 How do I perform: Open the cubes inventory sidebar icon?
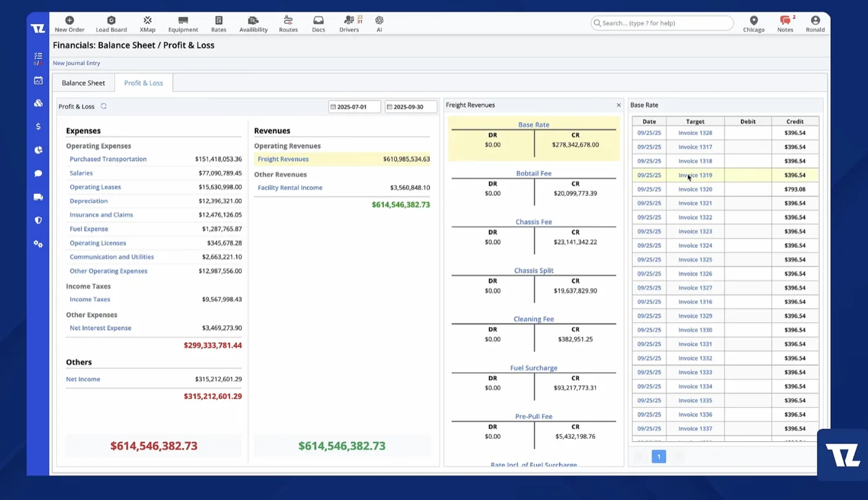point(38,103)
